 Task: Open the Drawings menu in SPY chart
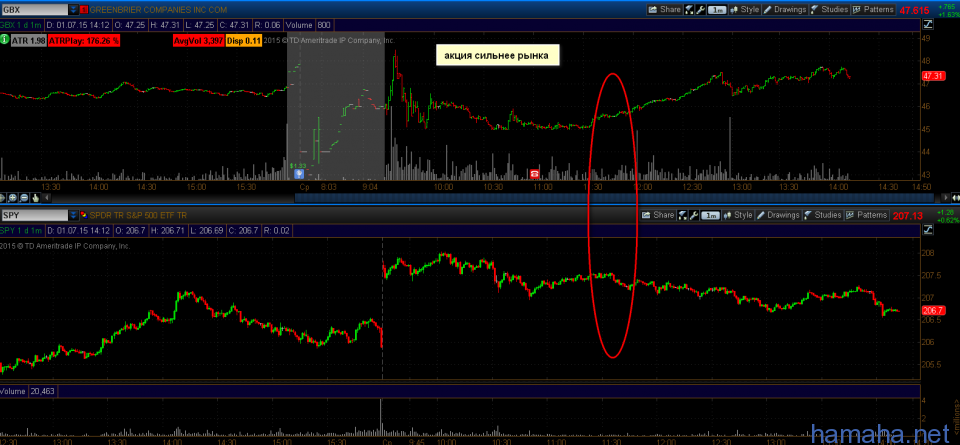point(778,215)
